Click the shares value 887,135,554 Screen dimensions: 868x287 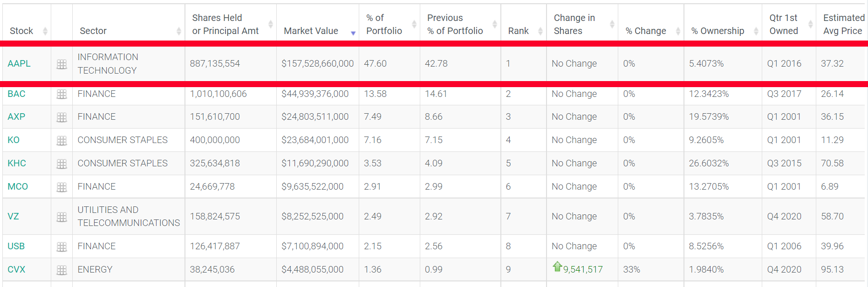(x=215, y=63)
